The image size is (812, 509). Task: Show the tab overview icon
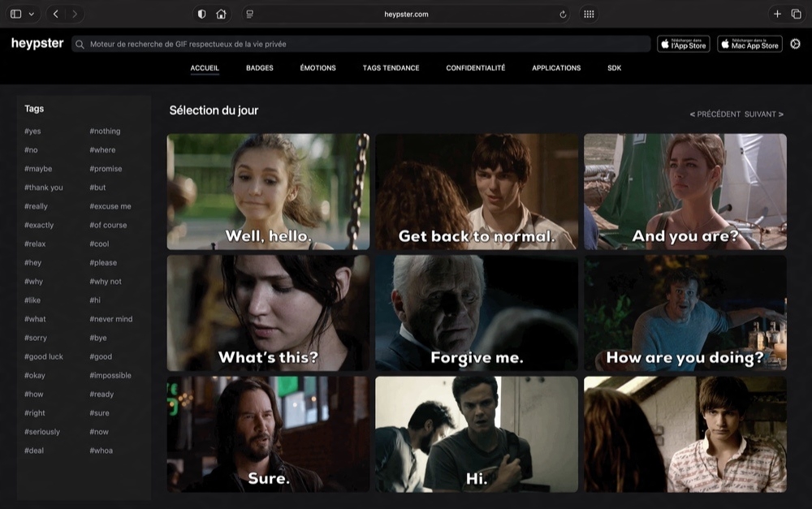(797, 14)
